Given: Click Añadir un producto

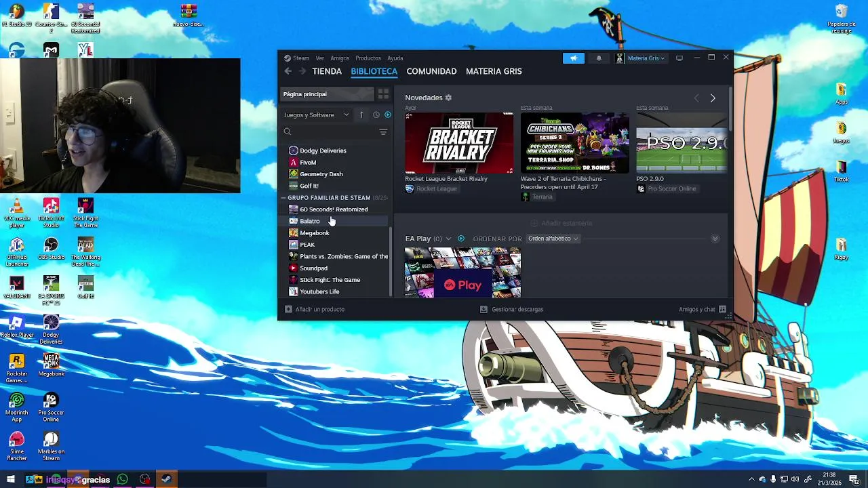Looking at the screenshot, I should [x=315, y=309].
